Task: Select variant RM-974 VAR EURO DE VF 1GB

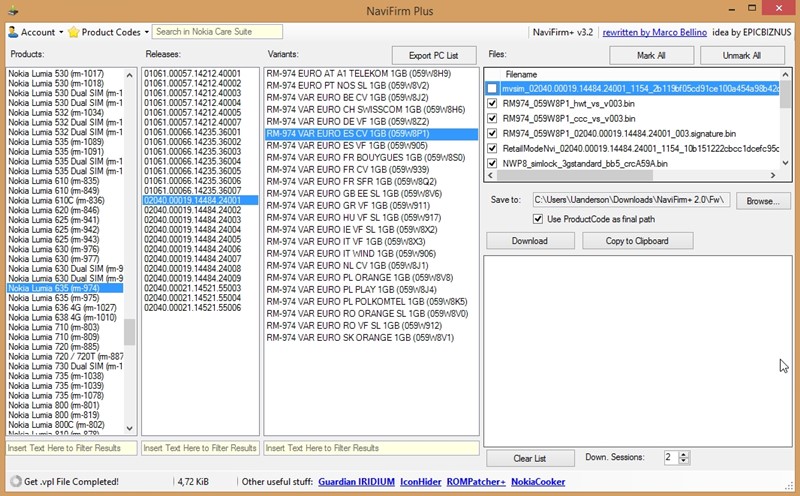Action: [x=371, y=121]
